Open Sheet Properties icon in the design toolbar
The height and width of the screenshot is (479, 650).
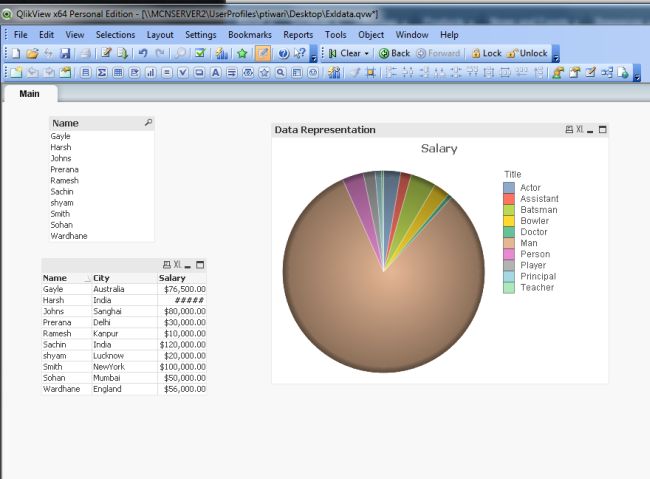pyautogui.click(x=65, y=73)
